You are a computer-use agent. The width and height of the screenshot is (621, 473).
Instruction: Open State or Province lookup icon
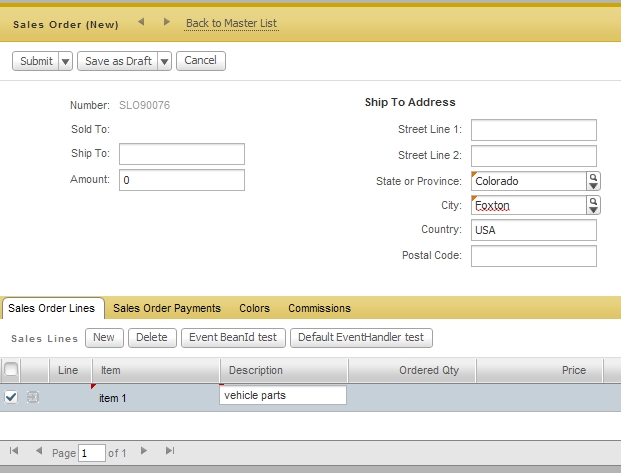coord(593,181)
